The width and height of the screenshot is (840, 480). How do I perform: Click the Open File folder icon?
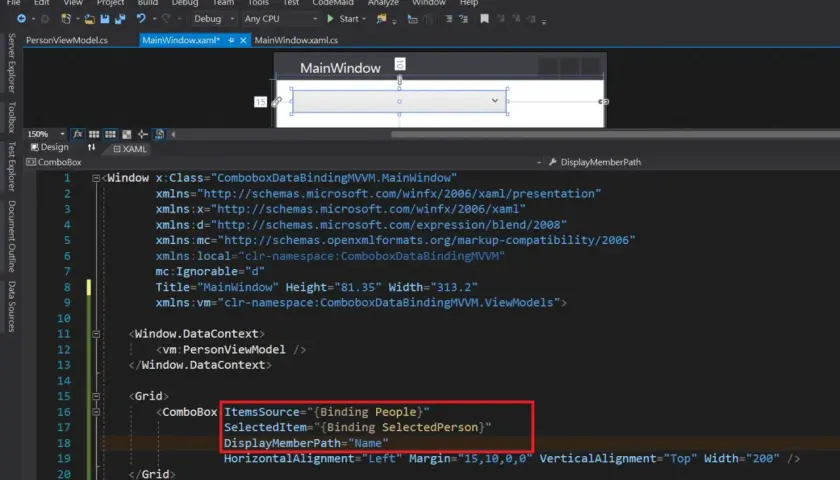point(89,19)
